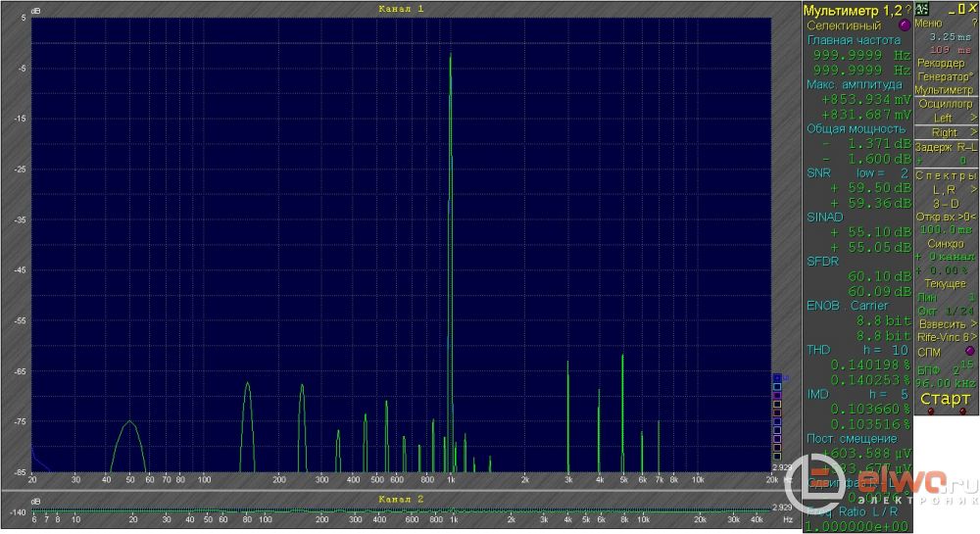980x534 pixels.
Task: Expand the Left oscilloscope option
Action: pyautogui.click(x=945, y=118)
